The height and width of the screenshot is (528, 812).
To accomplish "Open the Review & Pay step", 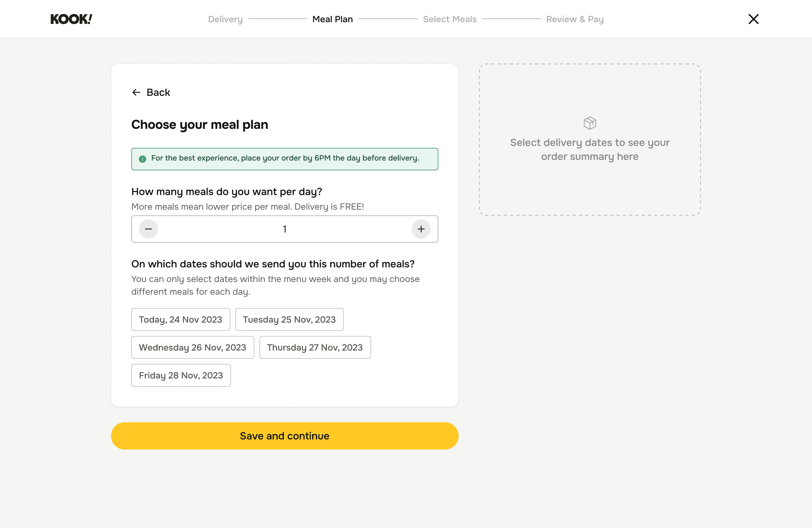I will (x=574, y=19).
